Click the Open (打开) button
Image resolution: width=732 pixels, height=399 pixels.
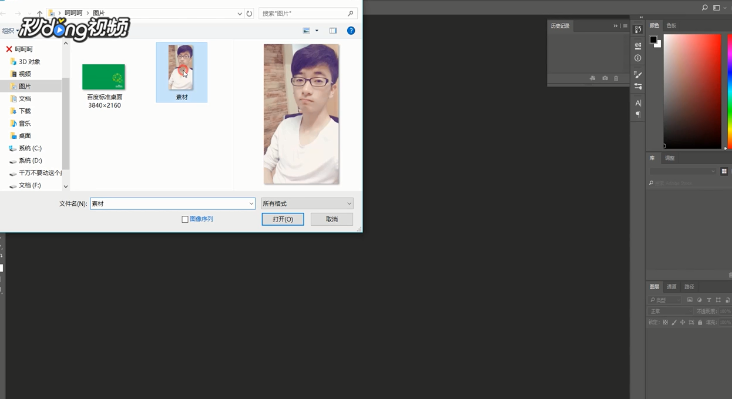pyautogui.click(x=283, y=219)
